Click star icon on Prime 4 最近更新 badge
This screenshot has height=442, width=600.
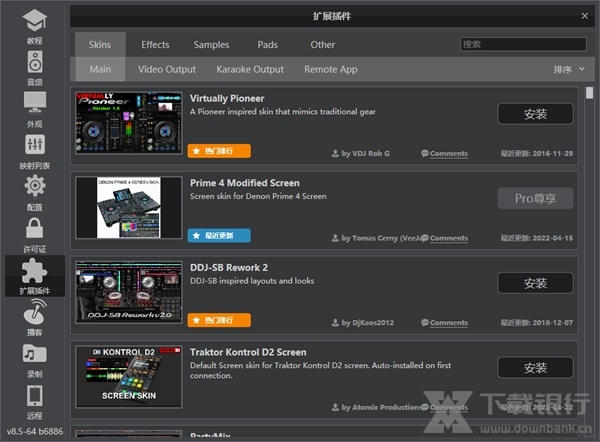[196, 235]
